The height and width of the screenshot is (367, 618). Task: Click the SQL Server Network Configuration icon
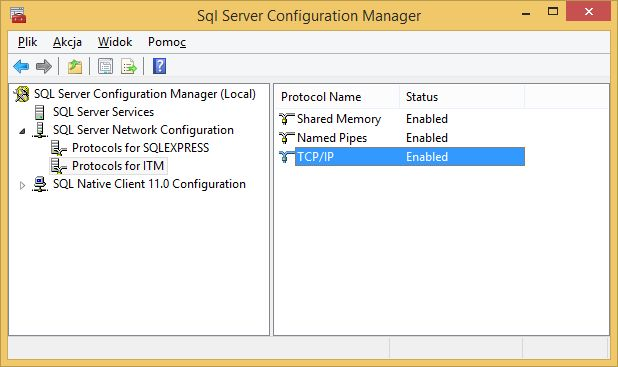40,130
